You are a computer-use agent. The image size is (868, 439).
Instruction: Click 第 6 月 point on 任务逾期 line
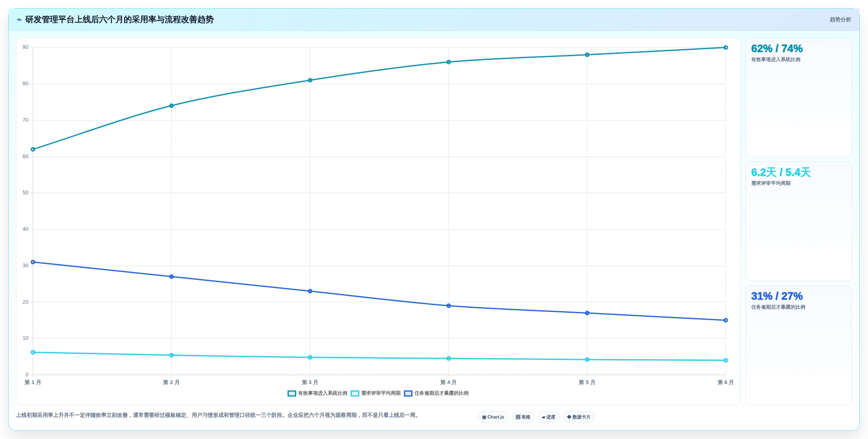tap(725, 321)
